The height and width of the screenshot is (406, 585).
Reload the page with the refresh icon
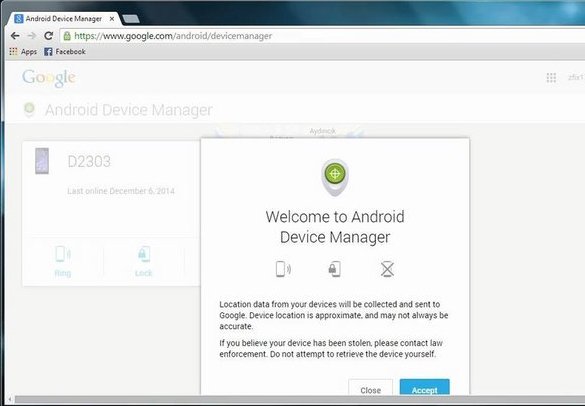point(49,36)
